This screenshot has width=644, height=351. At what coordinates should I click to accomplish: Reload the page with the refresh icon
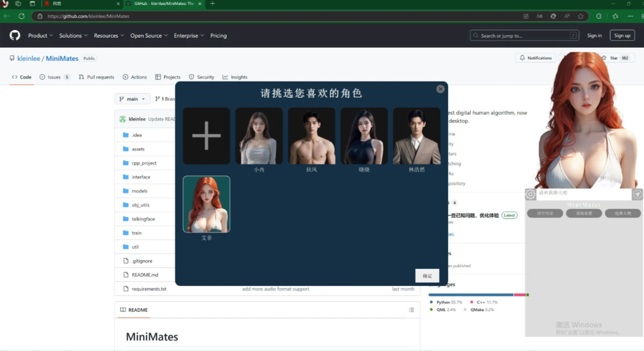[x=21, y=16]
